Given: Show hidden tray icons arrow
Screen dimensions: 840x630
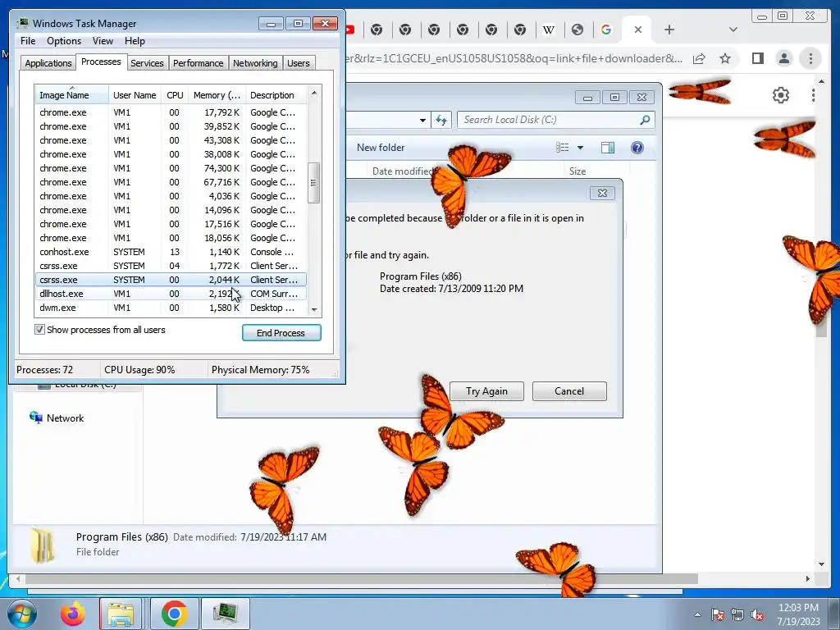Looking at the screenshot, I should [x=697, y=614].
